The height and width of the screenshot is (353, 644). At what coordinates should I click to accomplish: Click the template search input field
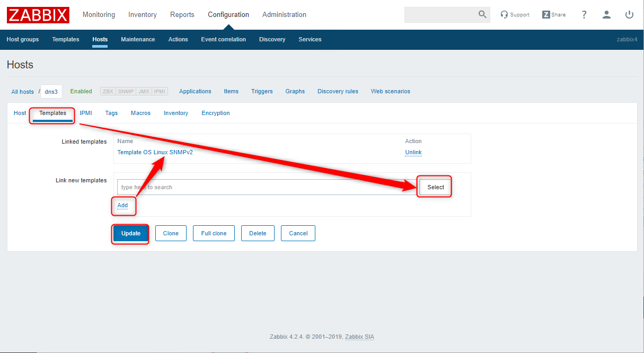(x=267, y=187)
